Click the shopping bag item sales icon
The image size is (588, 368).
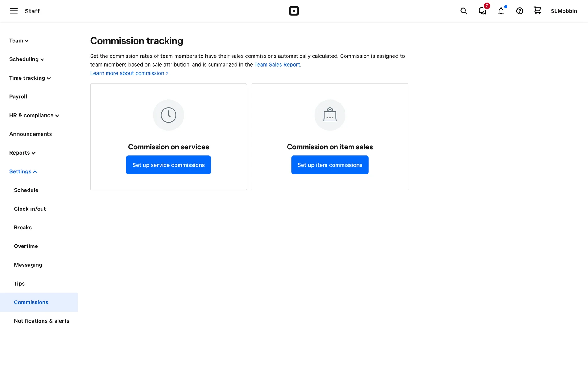click(x=330, y=115)
